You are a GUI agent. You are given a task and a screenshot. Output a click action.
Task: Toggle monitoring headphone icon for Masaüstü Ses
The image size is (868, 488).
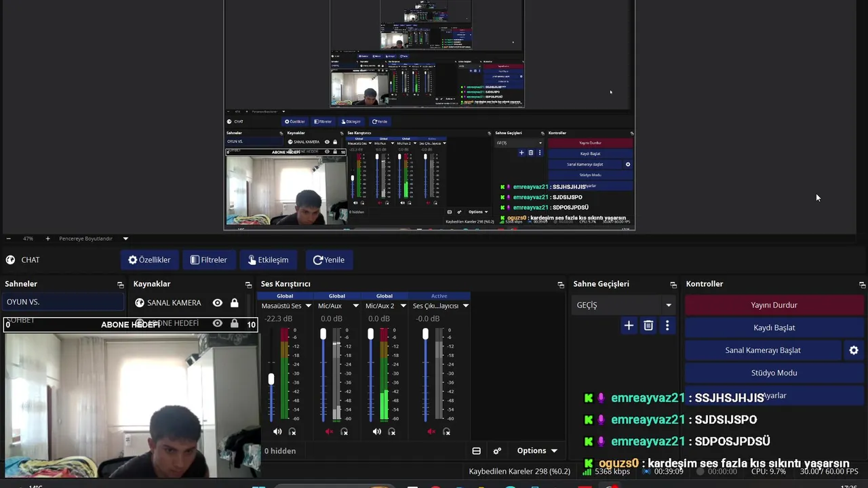292,432
